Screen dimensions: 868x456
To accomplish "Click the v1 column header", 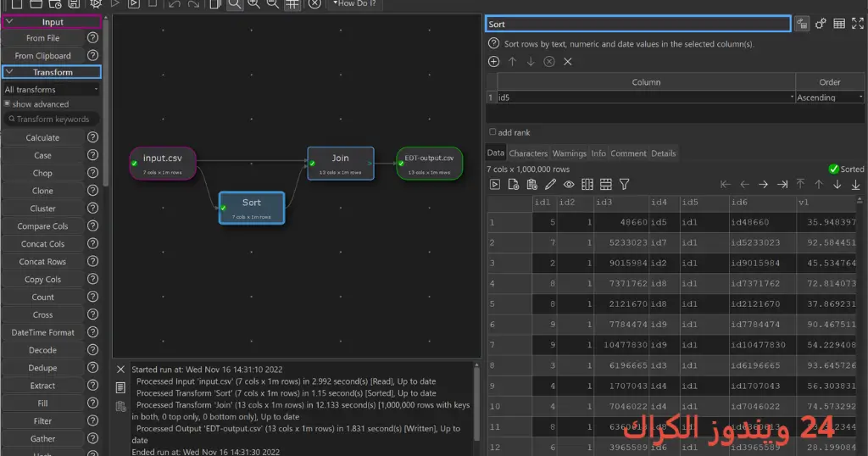I will [827, 203].
